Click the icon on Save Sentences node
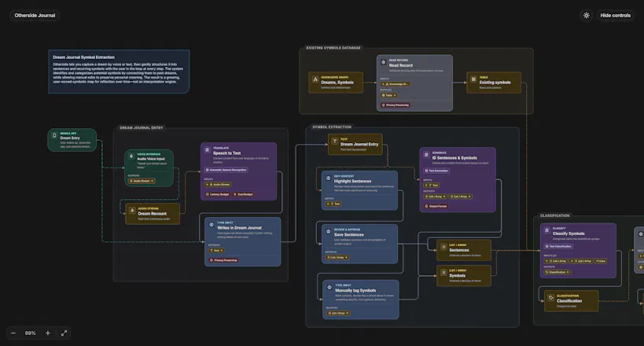This screenshot has height=346, width=644. (328, 232)
